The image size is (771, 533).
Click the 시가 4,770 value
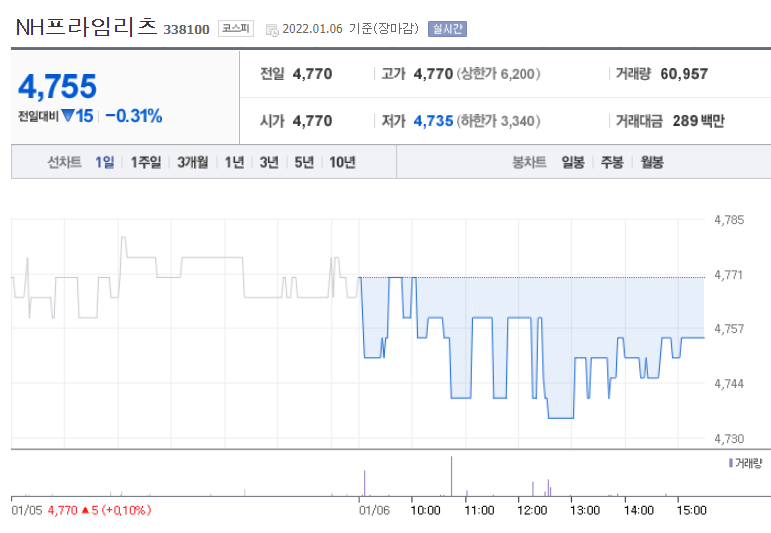click(312, 121)
